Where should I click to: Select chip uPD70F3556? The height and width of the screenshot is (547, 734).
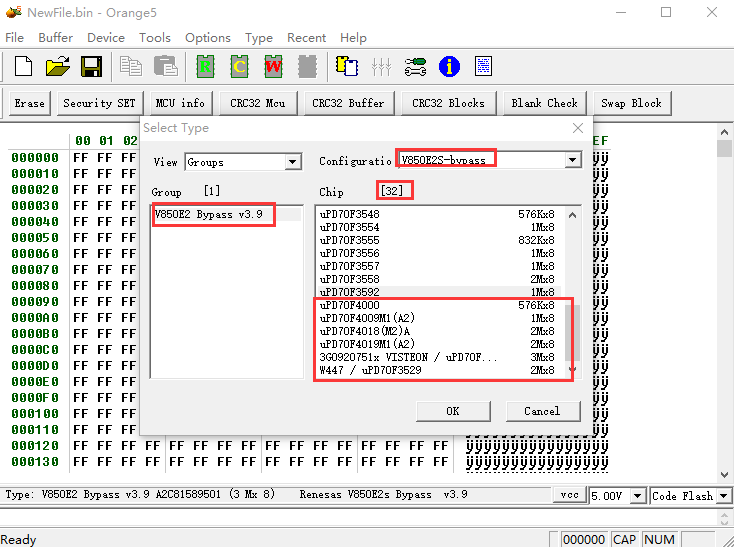pos(439,254)
